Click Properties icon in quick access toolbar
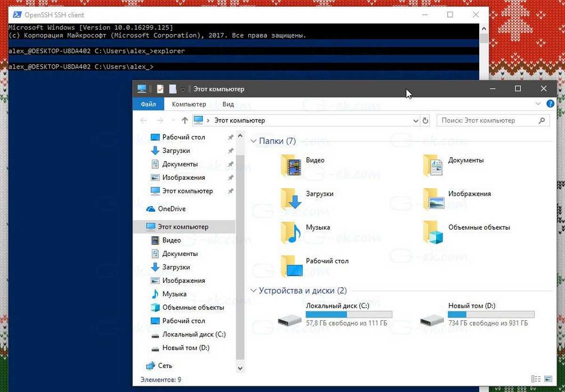 [x=160, y=89]
